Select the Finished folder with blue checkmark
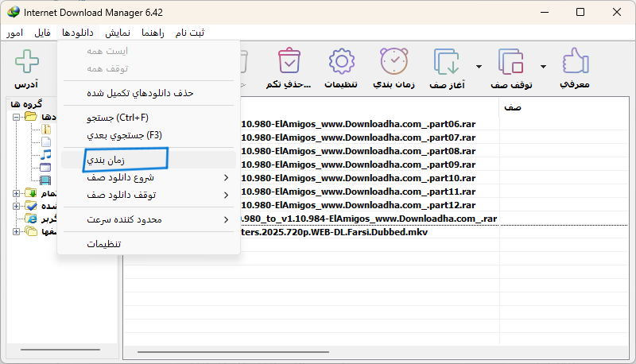 pyautogui.click(x=31, y=206)
